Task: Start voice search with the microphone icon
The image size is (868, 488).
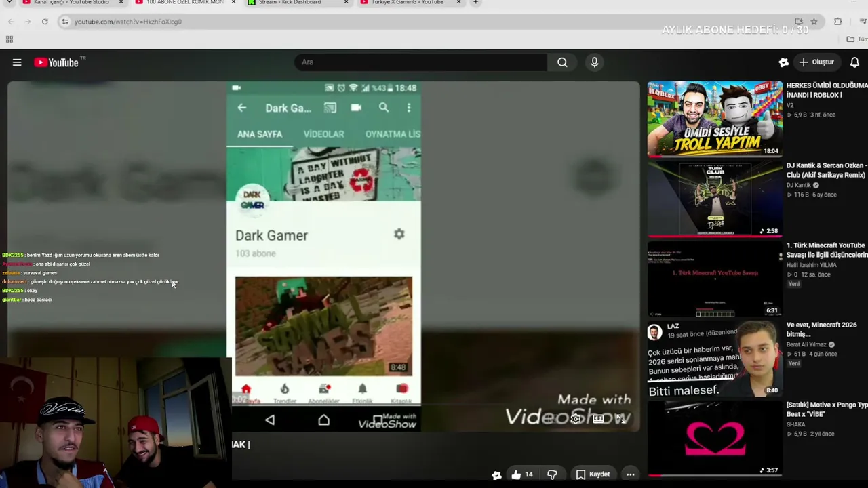Action: tap(595, 62)
